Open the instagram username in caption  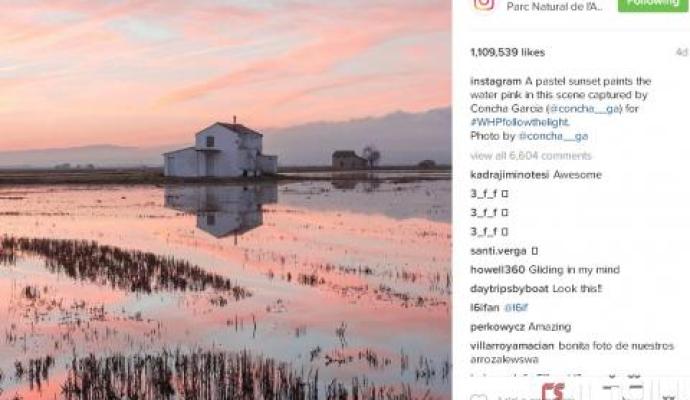(x=495, y=81)
